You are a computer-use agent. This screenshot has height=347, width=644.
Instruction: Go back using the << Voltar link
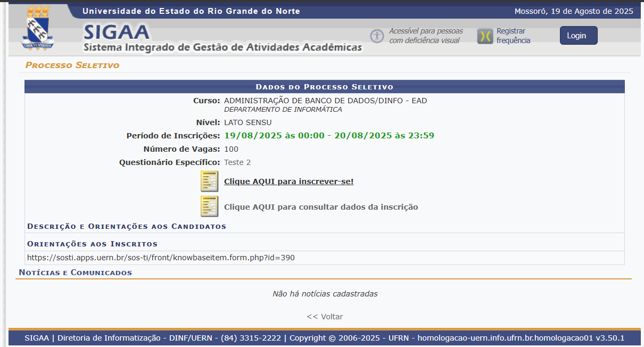(325, 317)
